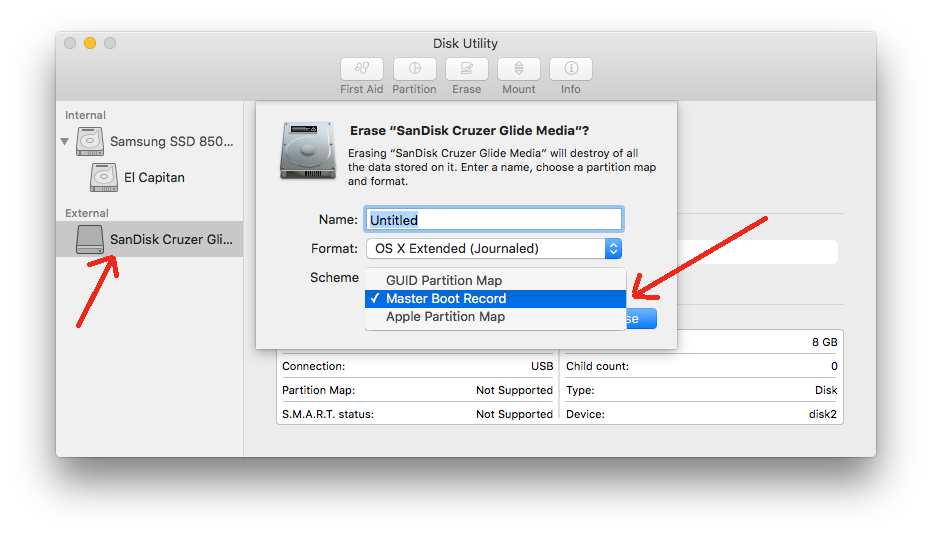Image resolution: width=932 pixels, height=537 pixels.
Task: Click the Name field containing Untitled
Action: (494, 219)
